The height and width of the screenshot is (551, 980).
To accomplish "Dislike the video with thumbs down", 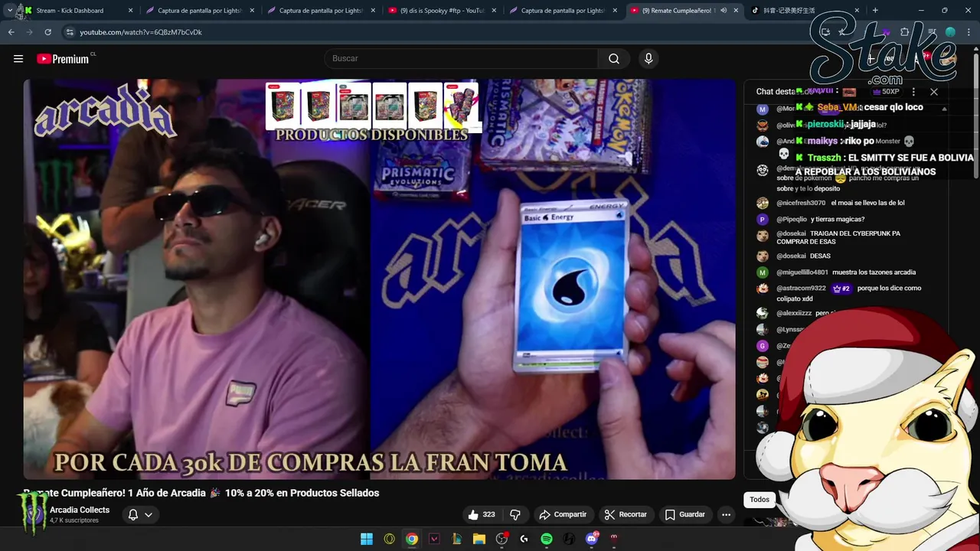I will 515,514.
